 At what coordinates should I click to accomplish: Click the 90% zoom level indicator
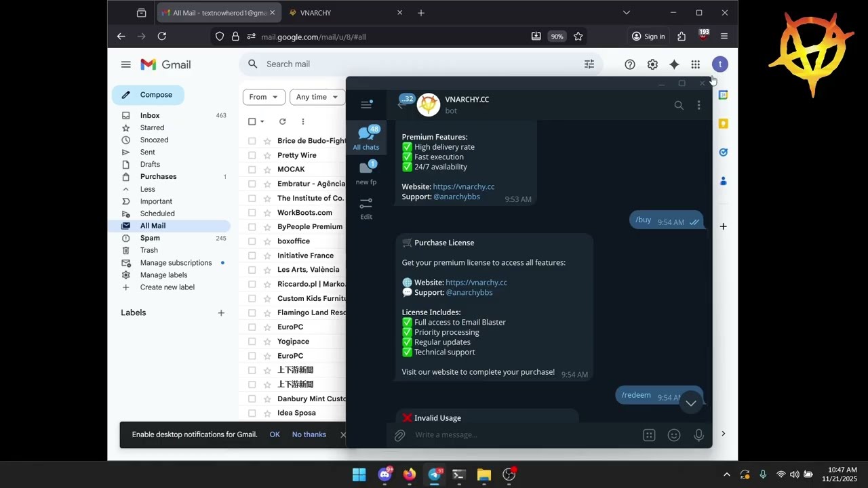point(557,37)
